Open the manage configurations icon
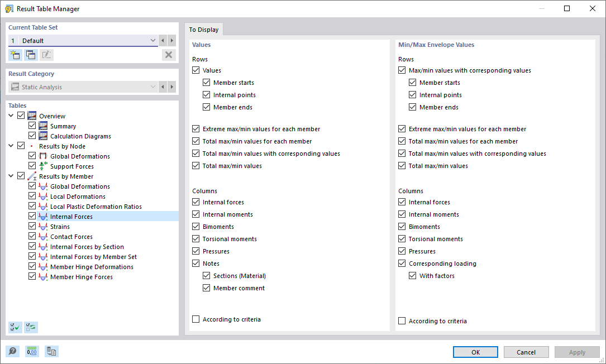This screenshot has height=364, width=606. coord(51,351)
